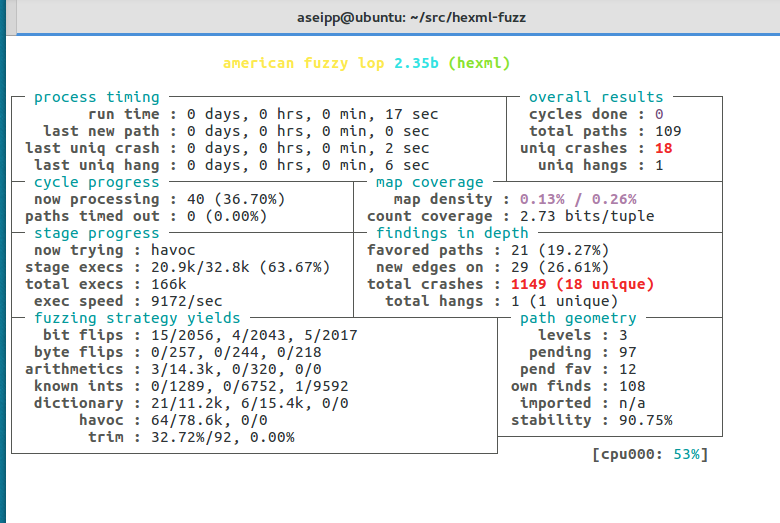Click the strategy yields 'havoc : 64/78.6k, 0/0' row
This screenshot has width=780, height=523.
click(173, 420)
